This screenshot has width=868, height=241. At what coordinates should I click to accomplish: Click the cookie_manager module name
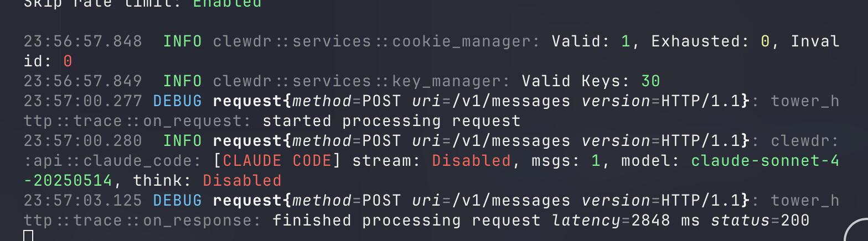click(465, 41)
